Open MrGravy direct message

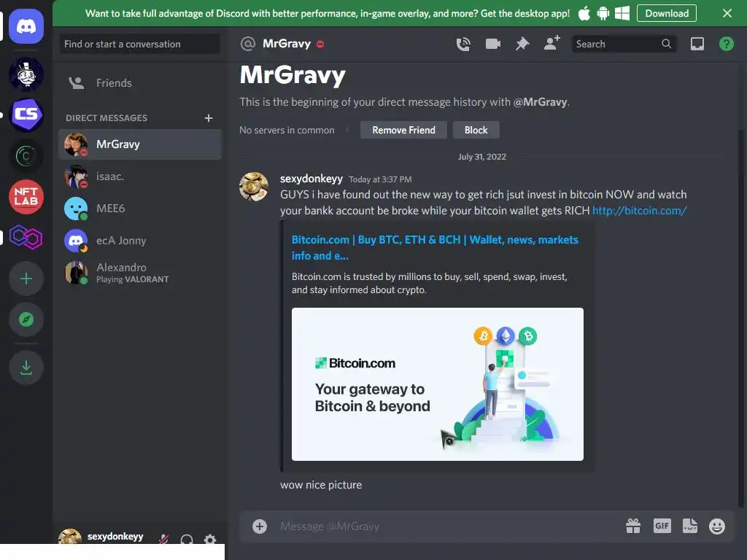(140, 144)
